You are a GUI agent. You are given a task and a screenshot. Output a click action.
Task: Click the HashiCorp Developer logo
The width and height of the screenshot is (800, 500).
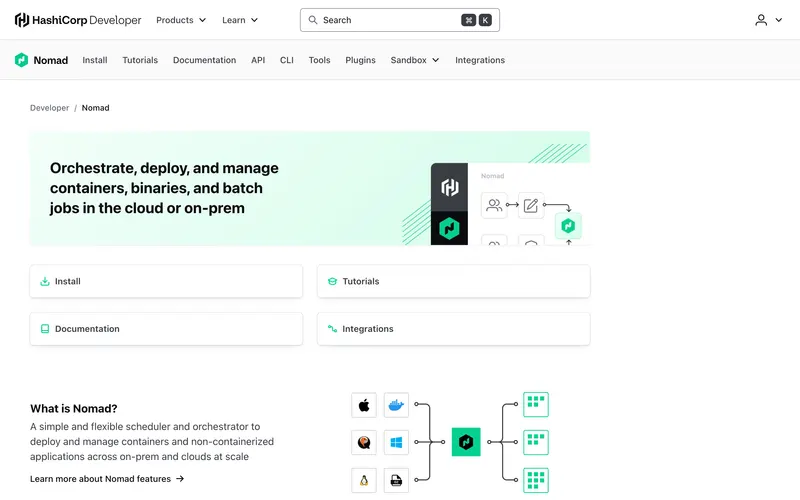click(78, 20)
